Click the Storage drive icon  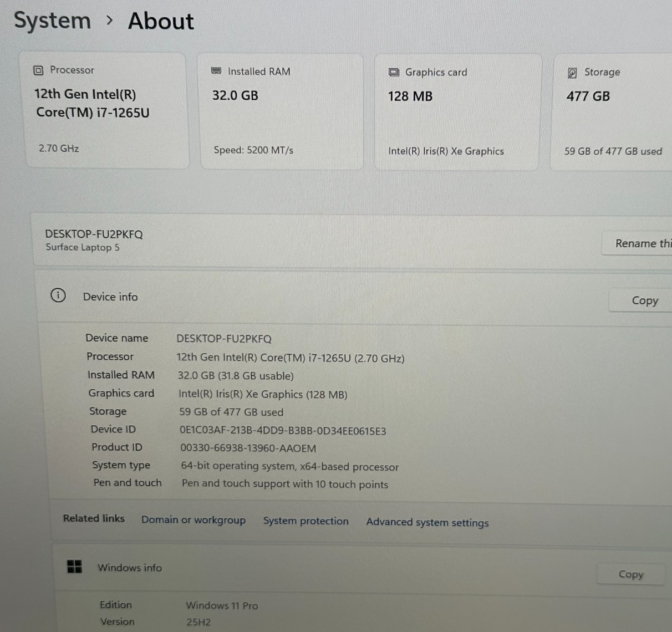click(572, 73)
